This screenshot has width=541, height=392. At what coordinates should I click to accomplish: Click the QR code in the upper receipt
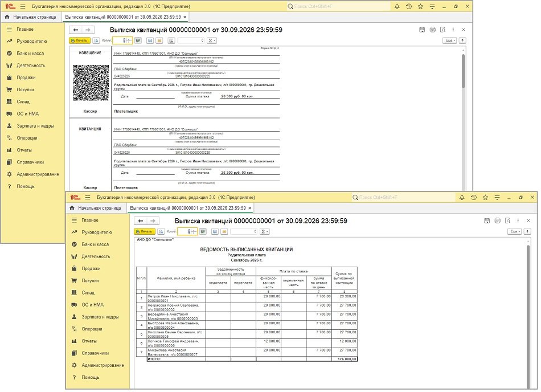91,83
